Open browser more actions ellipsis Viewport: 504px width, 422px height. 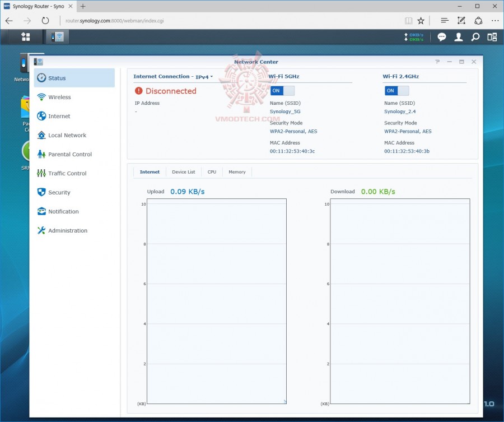point(495,21)
